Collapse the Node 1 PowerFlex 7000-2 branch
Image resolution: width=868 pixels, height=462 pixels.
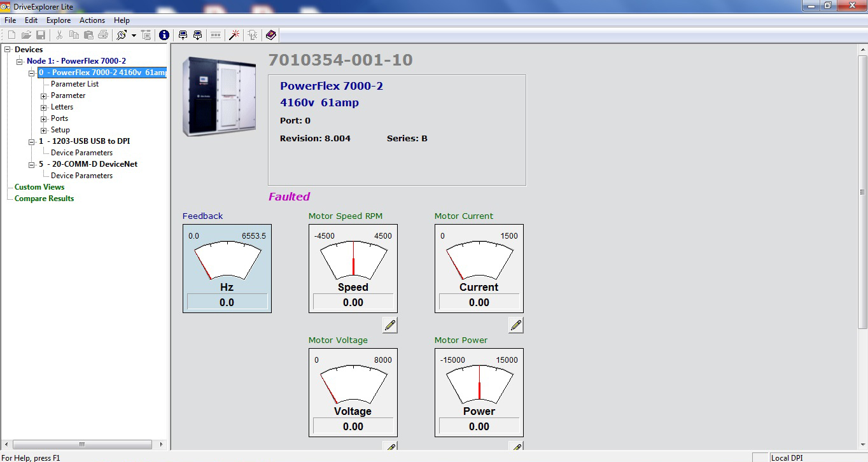coord(20,61)
